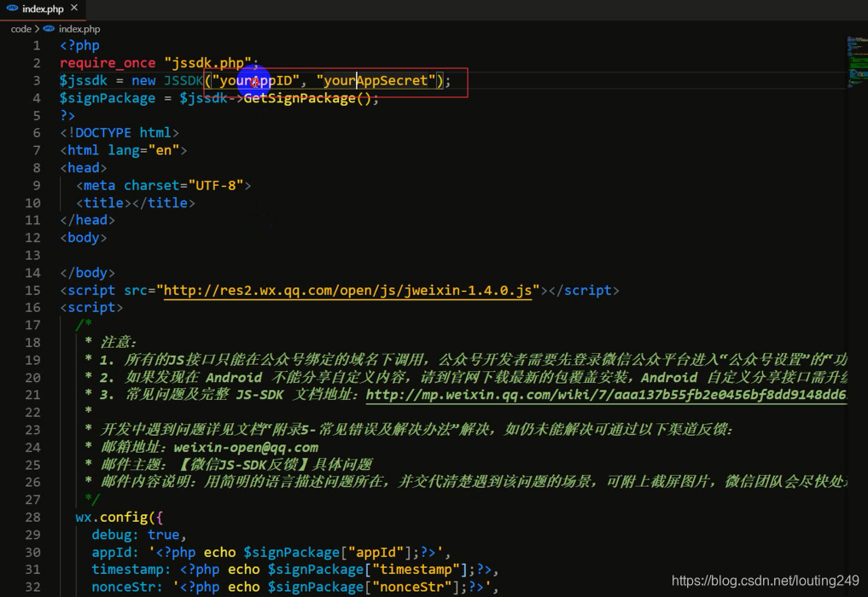The height and width of the screenshot is (597, 868).
Task: Click 'debug: true,' line
Action: point(139,535)
